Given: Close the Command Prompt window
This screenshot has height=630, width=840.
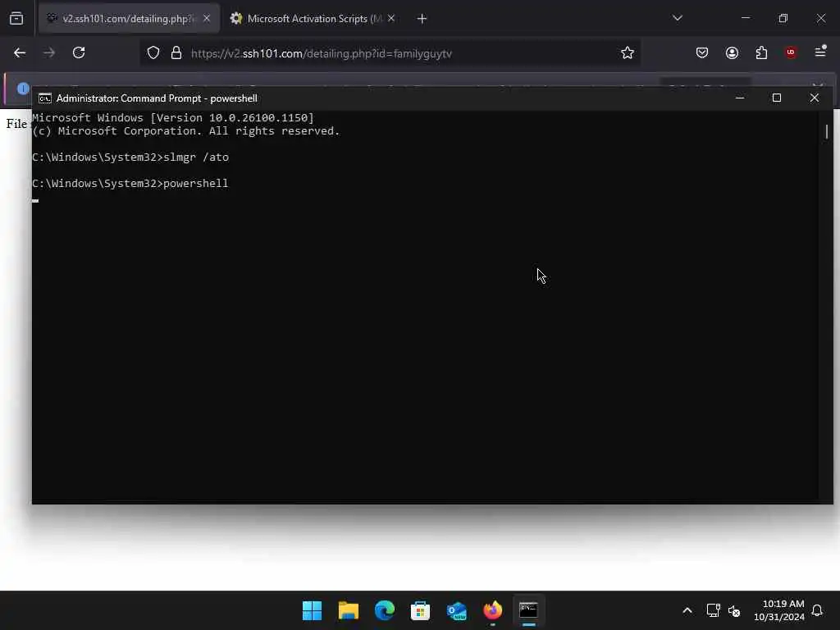Looking at the screenshot, I should coord(815,98).
